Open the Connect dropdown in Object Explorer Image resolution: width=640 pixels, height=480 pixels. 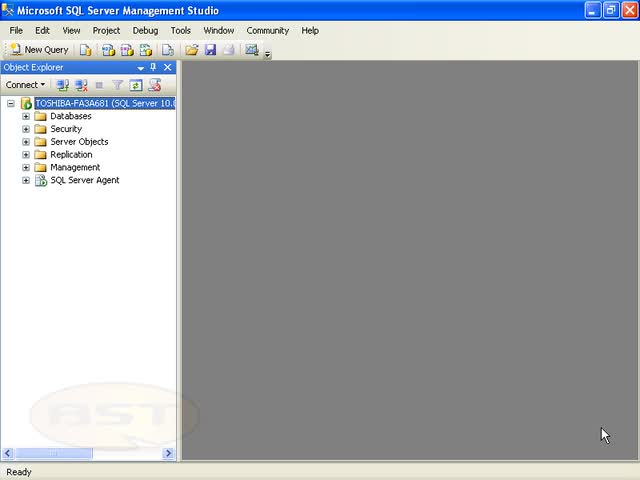(25, 85)
